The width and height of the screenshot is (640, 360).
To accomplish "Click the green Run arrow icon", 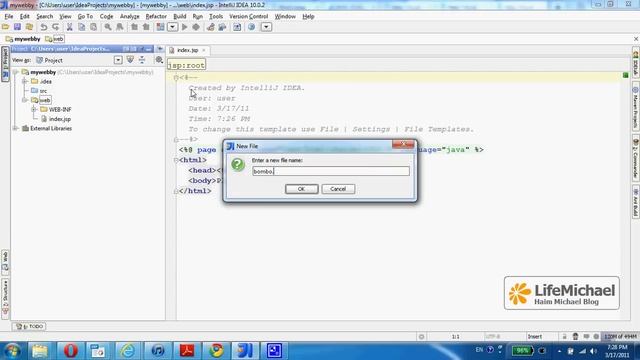I will pos(184,27).
